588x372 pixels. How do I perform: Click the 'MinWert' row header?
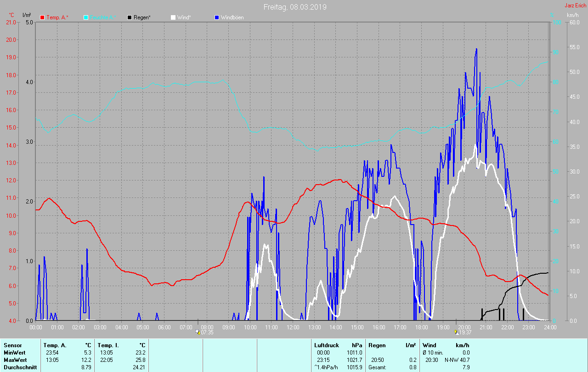(x=14, y=353)
